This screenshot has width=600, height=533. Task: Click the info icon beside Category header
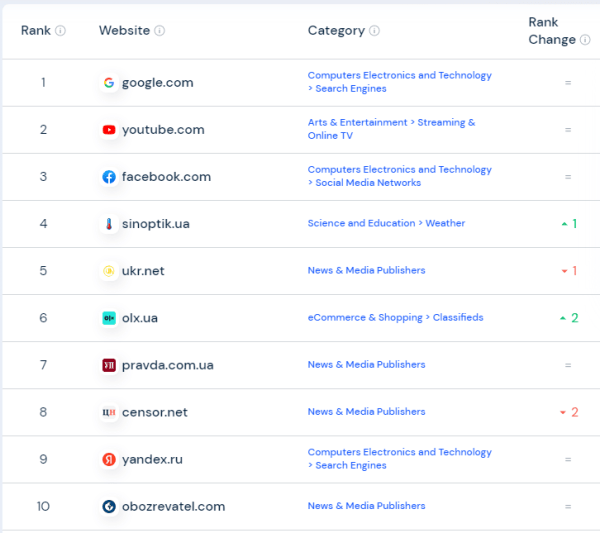pos(374,31)
